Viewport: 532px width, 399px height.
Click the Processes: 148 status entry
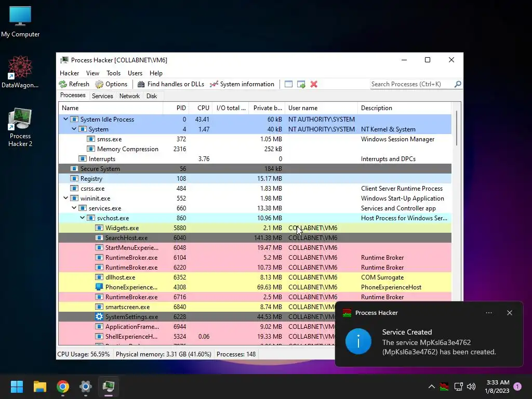click(236, 354)
